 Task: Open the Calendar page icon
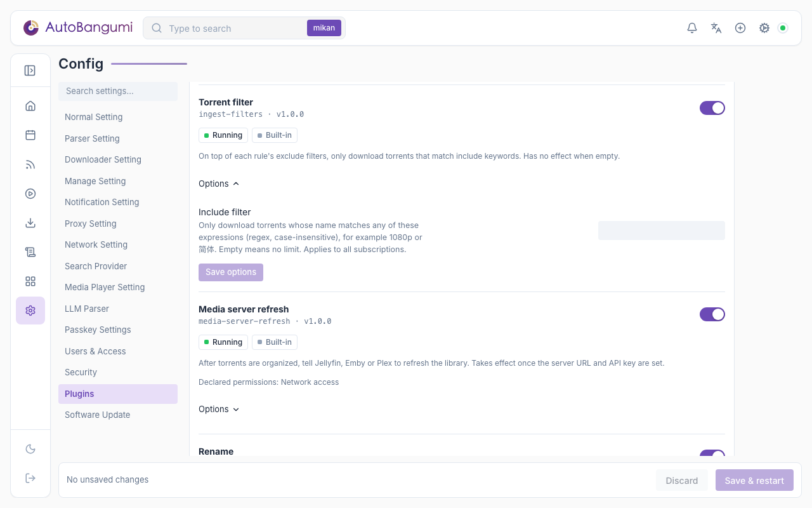pyautogui.click(x=30, y=135)
